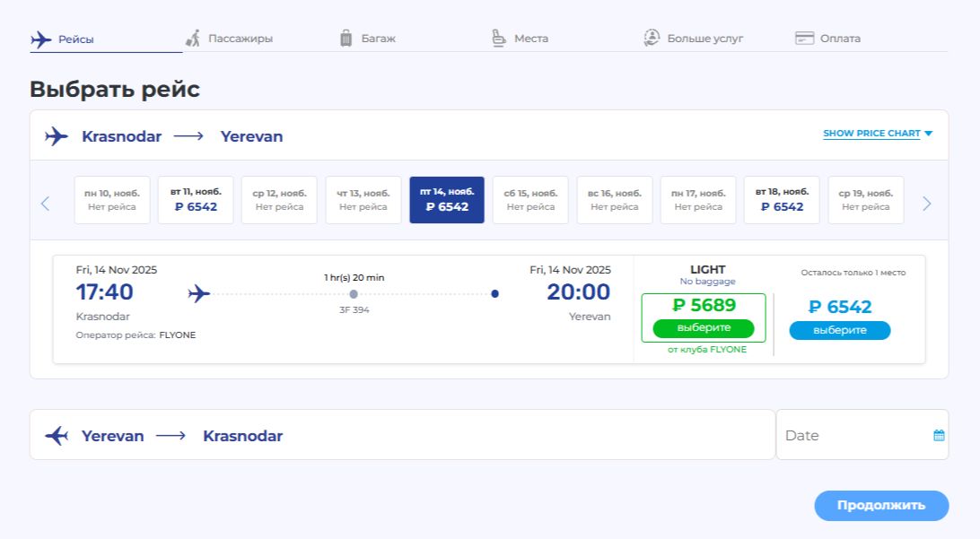Open the Оплата step tab

(839, 39)
